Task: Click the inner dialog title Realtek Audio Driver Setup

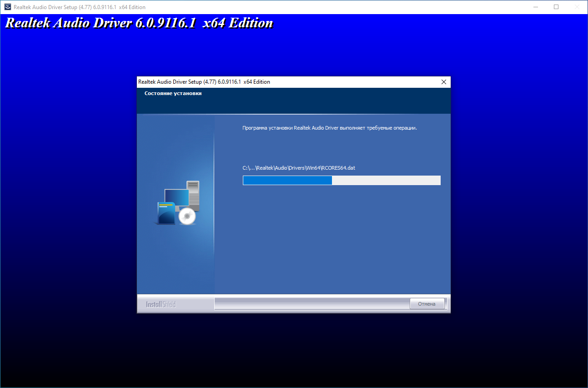Action: coord(204,82)
